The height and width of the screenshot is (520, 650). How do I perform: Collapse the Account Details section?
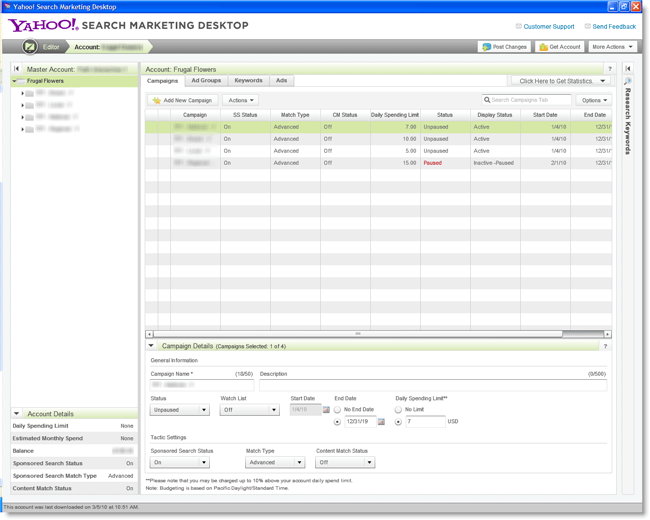[17, 413]
